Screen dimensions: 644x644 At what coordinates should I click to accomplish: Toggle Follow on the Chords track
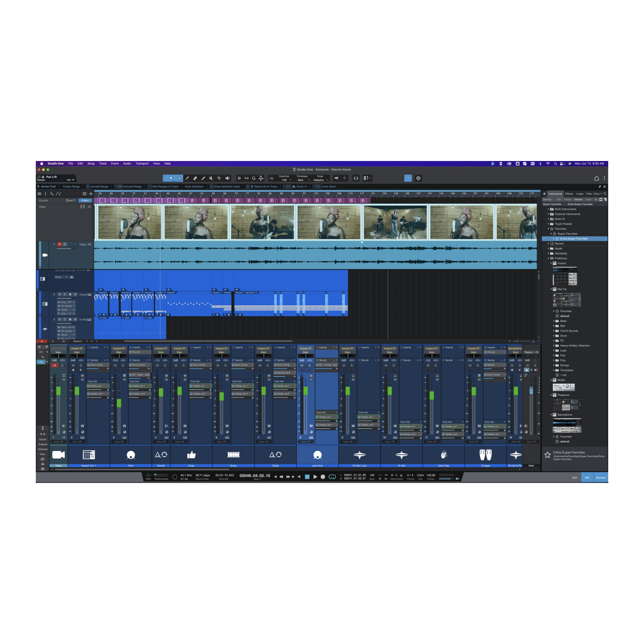[x=85, y=200]
